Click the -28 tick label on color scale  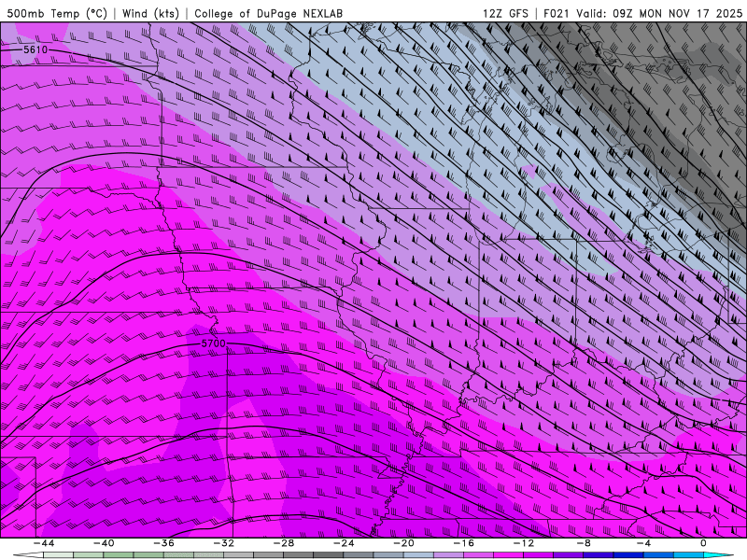click(284, 543)
